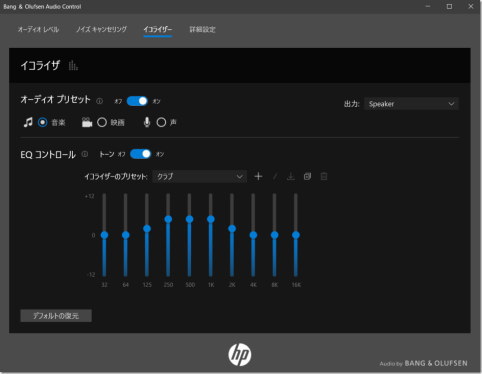Open the オーディオ レベル tab
The image size is (482, 374).
tap(38, 29)
